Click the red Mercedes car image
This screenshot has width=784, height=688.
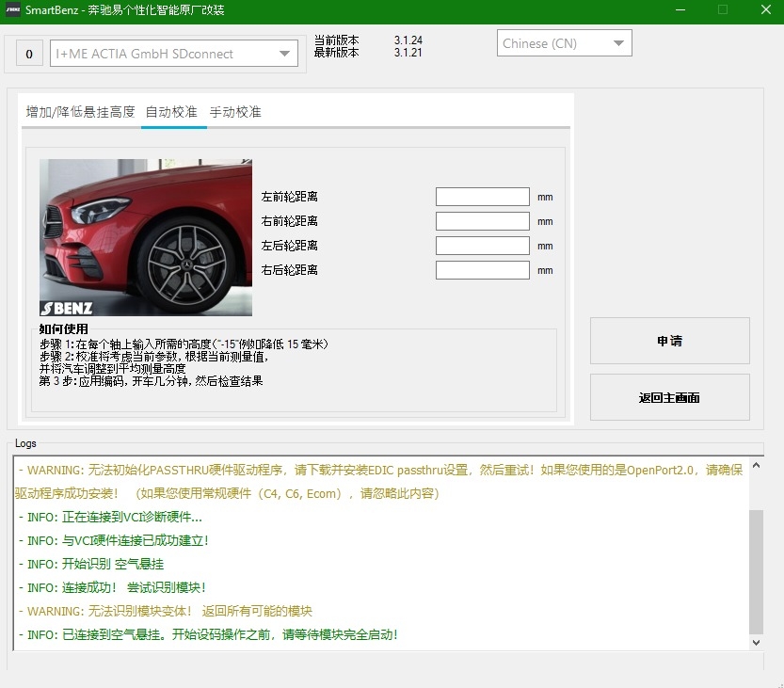(x=146, y=237)
